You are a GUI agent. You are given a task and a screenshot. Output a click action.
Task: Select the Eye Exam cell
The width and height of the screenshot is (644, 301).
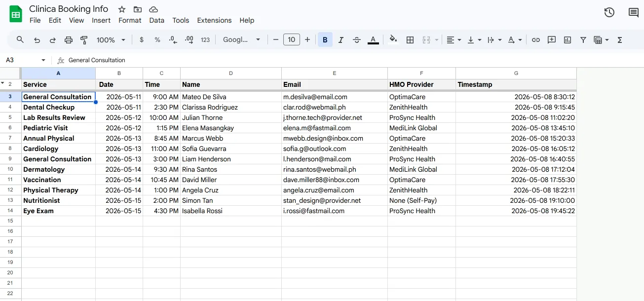58,211
